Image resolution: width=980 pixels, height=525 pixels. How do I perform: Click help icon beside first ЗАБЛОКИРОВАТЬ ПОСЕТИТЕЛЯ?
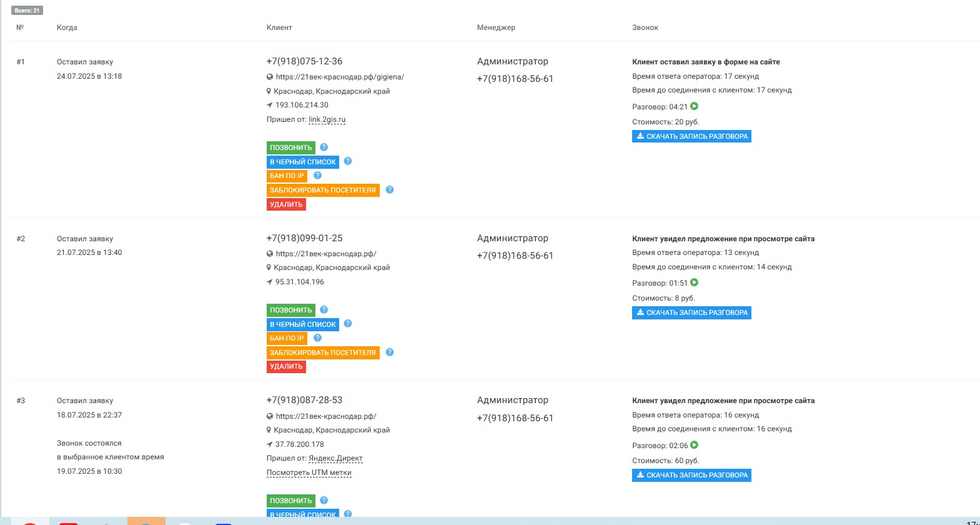(x=390, y=190)
